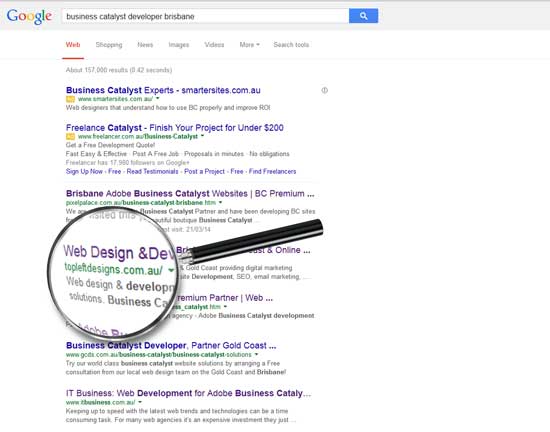Expand arrow next to www.smartersites.com.au URL
The width and height of the screenshot is (550, 432).
point(157,99)
